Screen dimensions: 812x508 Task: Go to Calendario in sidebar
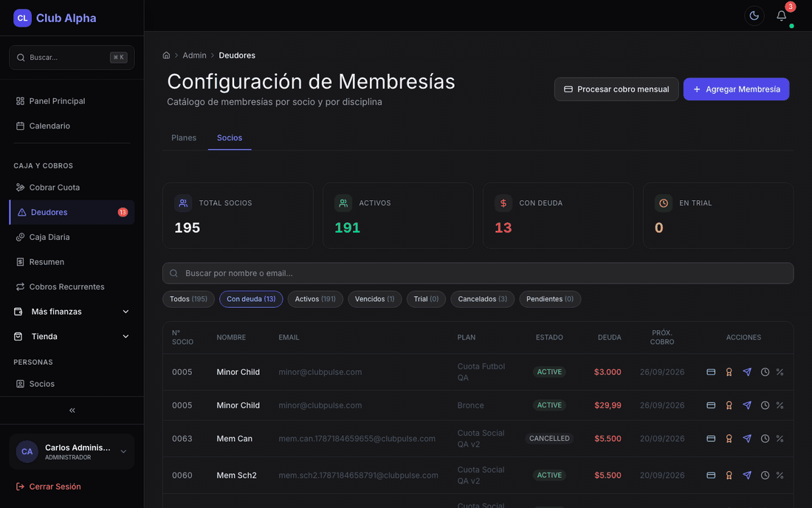[x=72, y=126]
